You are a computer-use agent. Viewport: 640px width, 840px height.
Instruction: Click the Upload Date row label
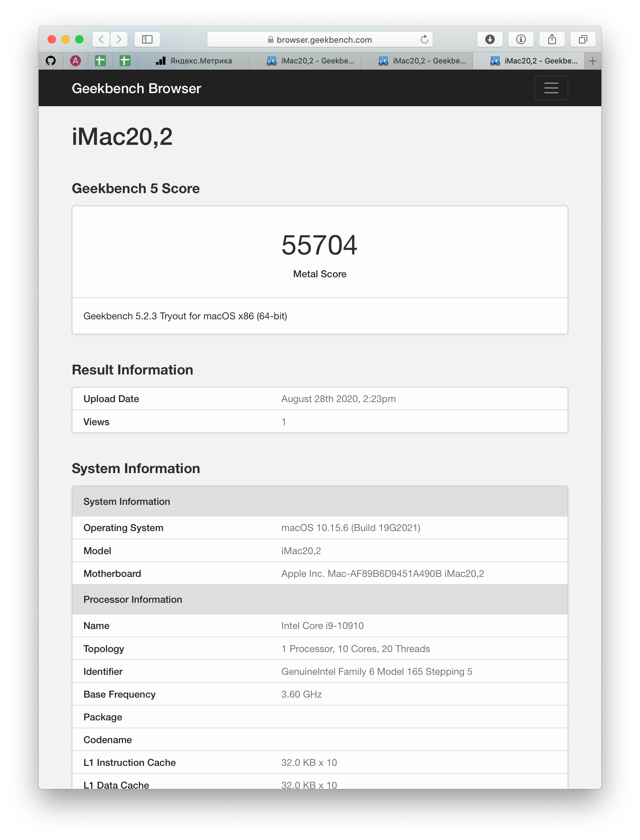111,399
